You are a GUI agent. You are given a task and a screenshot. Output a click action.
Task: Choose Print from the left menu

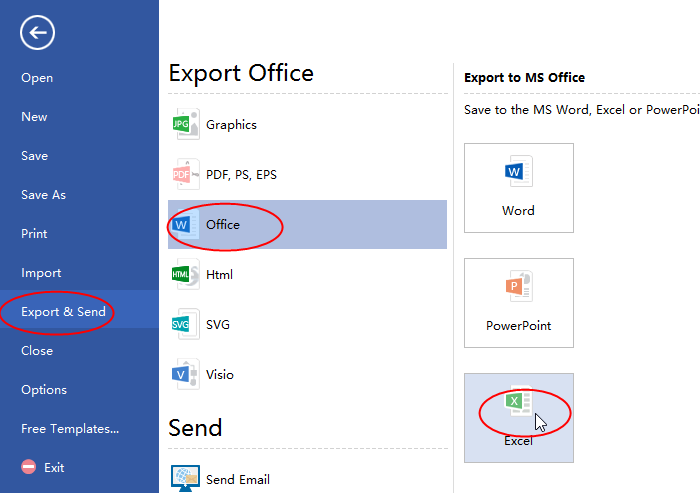pos(34,234)
